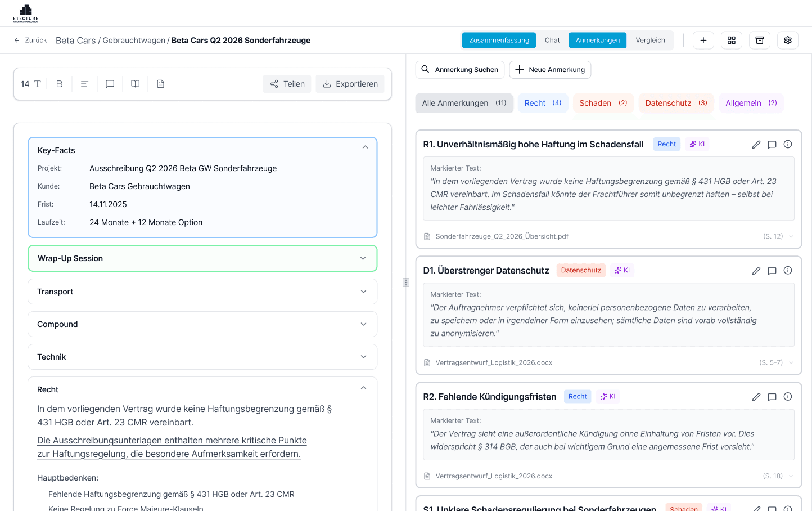
Task: Open the text alignment tool
Action: click(84, 83)
